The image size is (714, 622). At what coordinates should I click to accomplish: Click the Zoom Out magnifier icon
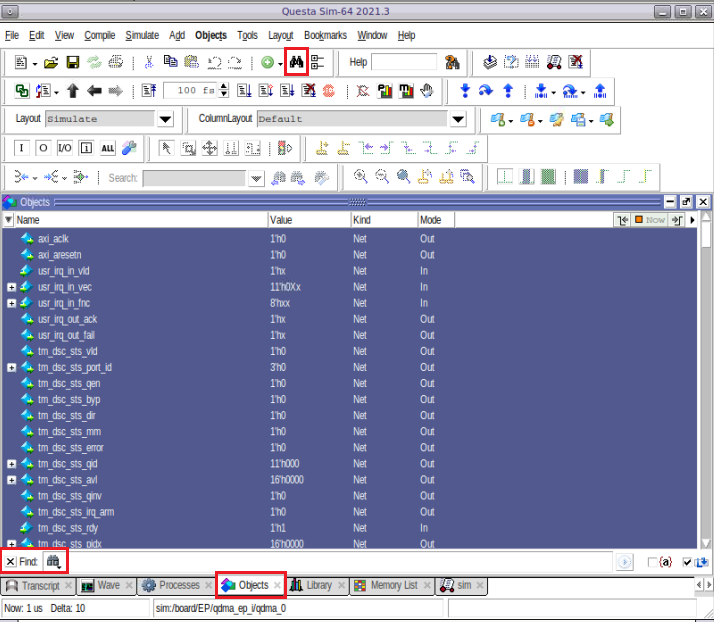click(x=382, y=177)
